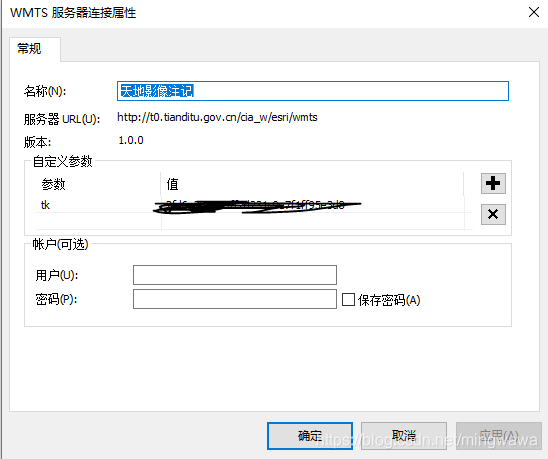Switch to the 常规 tab
The width and height of the screenshot is (548, 459).
click(35, 49)
